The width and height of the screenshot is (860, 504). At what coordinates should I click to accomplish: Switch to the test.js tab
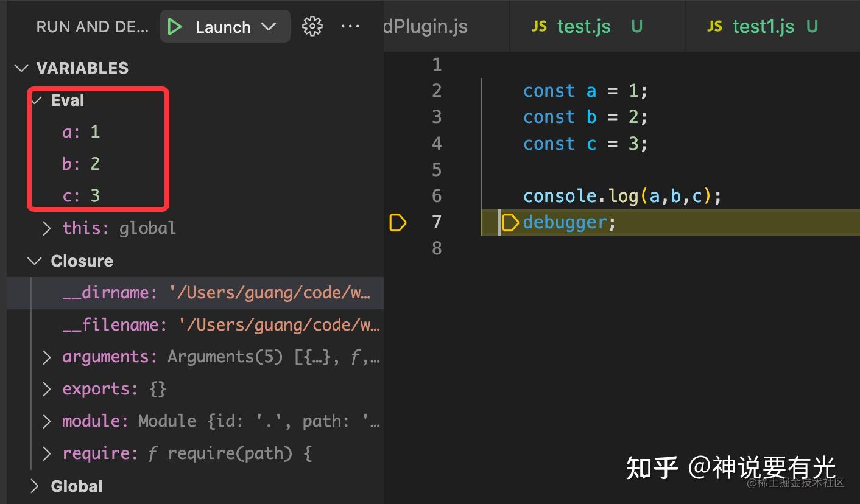(583, 26)
